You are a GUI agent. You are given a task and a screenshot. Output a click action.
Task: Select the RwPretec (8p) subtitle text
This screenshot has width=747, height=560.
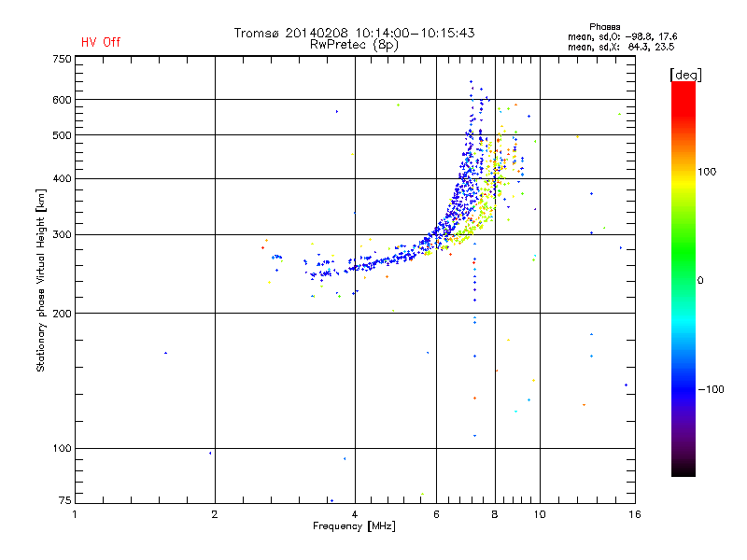click(x=354, y=44)
